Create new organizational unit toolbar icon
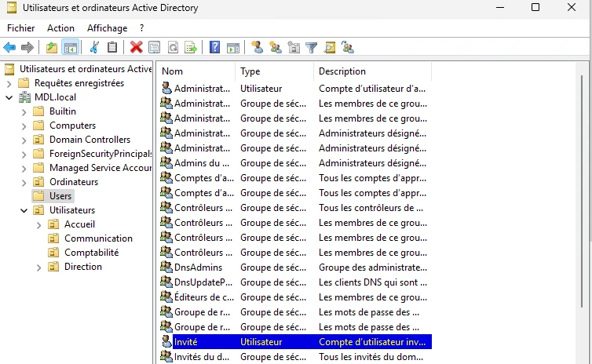This screenshot has height=364, width=592. pos(294,48)
